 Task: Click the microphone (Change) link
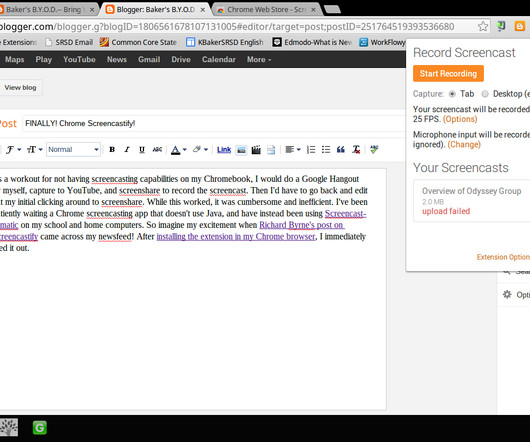point(464,144)
